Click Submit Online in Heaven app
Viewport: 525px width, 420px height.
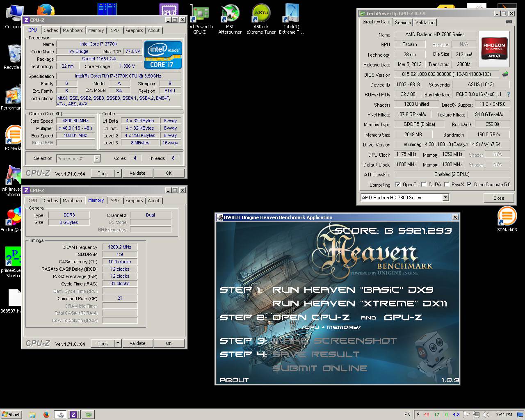(320, 368)
